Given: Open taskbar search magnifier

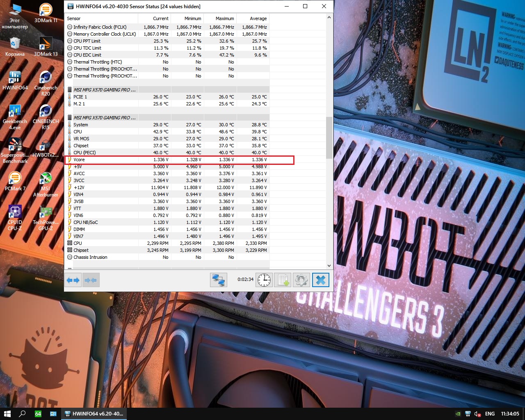Looking at the screenshot, I should pyautogui.click(x=23, y=414).
